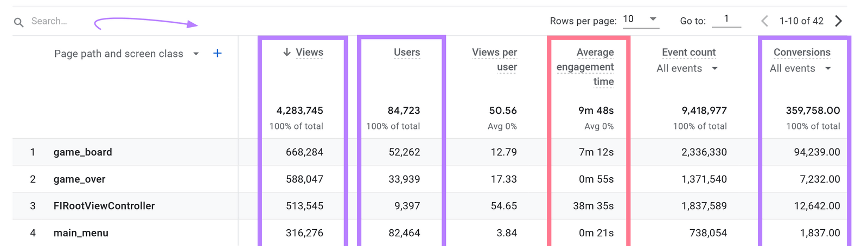The width and height of the screenshot is (868, 246).
Task: Click the search magnifier icon
Action: click(x=18, y=22)
